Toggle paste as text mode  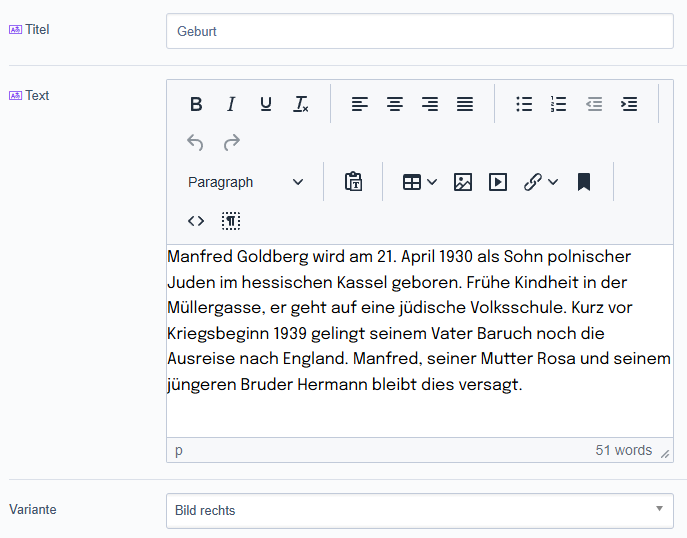(x=353, y=182)
